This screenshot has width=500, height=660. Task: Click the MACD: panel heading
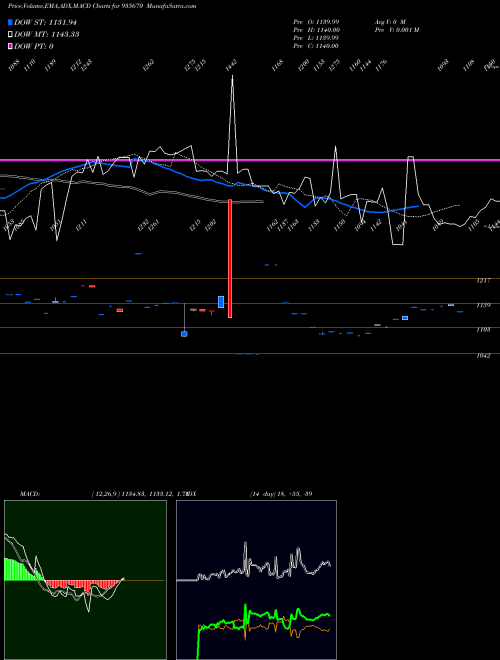coord(30,493)
